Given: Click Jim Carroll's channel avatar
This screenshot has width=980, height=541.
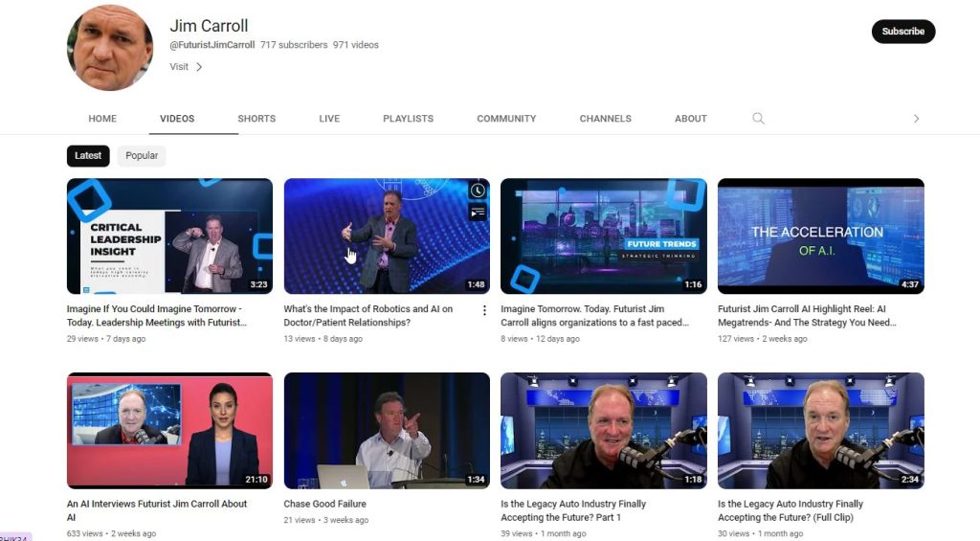Looking at the screenshot, I should coord(110,48).
